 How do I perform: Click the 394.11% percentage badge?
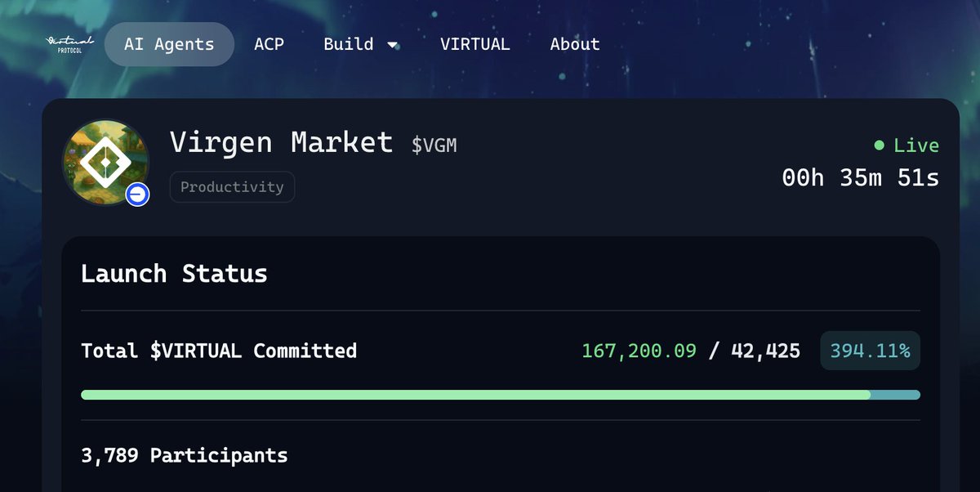point(870,351)
